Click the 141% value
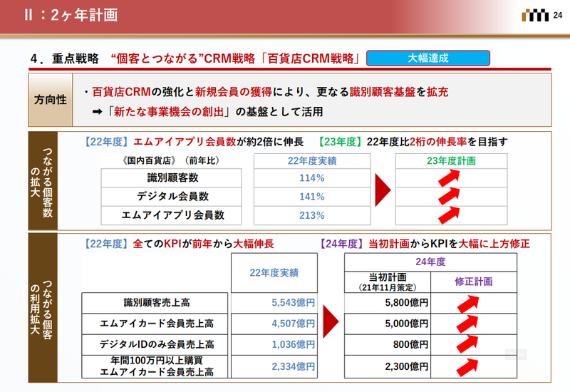Screen dimensions: 570x392 312,197
